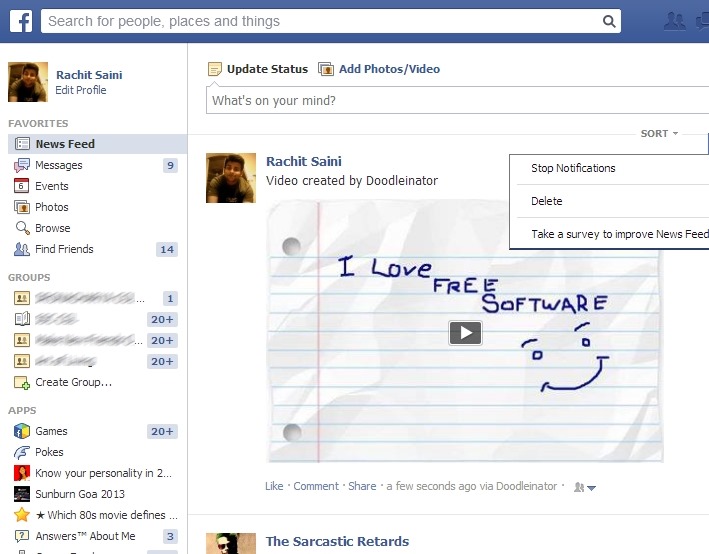This screenshot has width=709, height=554.
Task: Open the Find Friends icon
Action: tap(22, 249)
